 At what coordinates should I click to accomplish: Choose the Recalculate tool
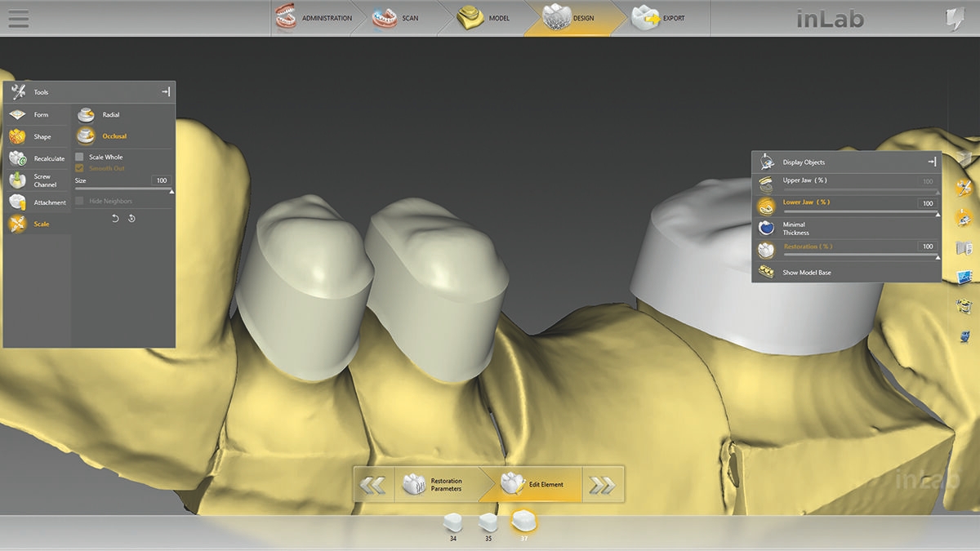pos(37,159)
